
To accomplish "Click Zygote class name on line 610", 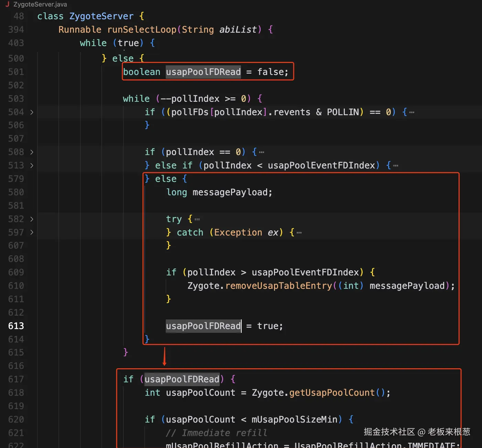I will [x=204, y=286].
